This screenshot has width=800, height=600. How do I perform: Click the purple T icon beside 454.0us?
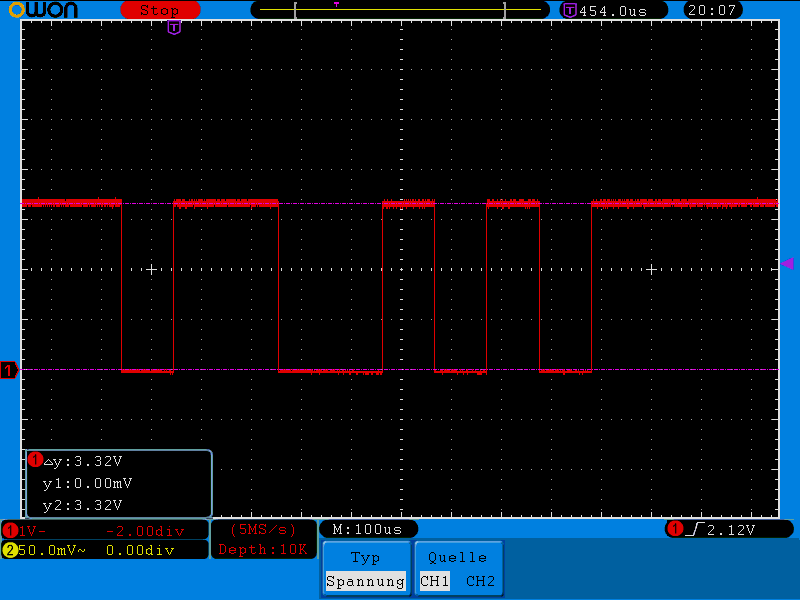(569, 10)
